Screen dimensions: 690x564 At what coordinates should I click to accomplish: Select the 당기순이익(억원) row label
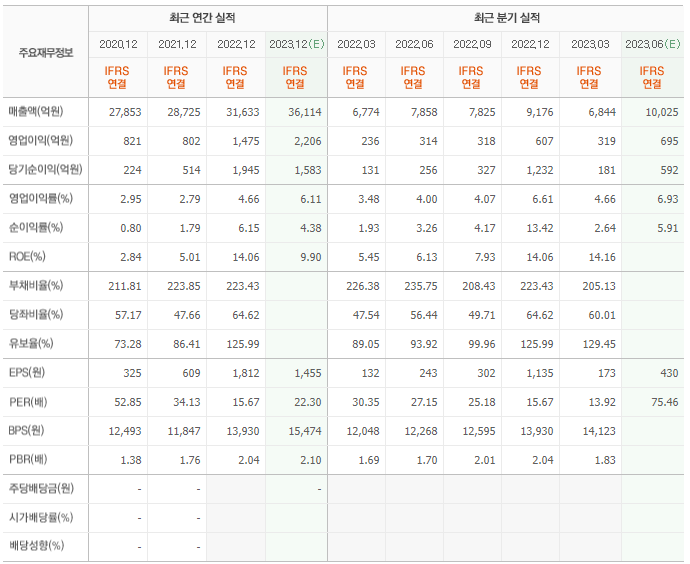click(45, 170)
